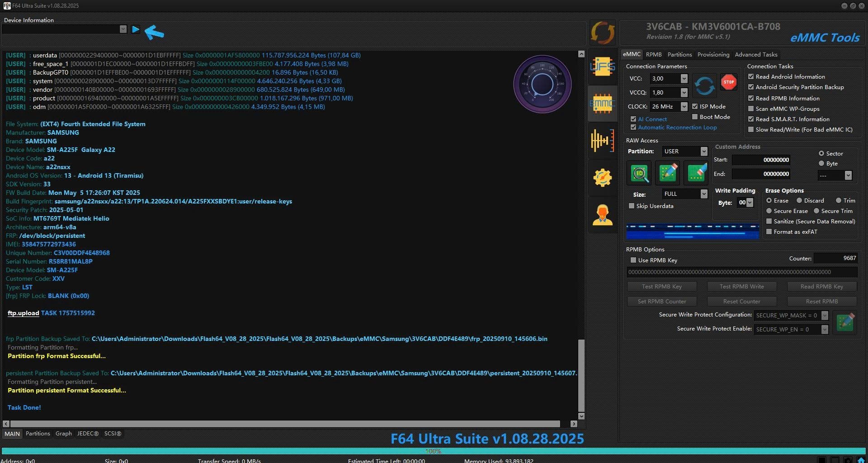Click the Reset RPMB button

pos(822,302)
